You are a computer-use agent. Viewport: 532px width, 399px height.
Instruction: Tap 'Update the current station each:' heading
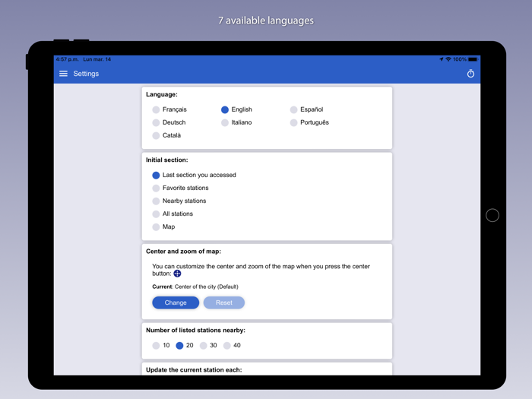[194, 370]
